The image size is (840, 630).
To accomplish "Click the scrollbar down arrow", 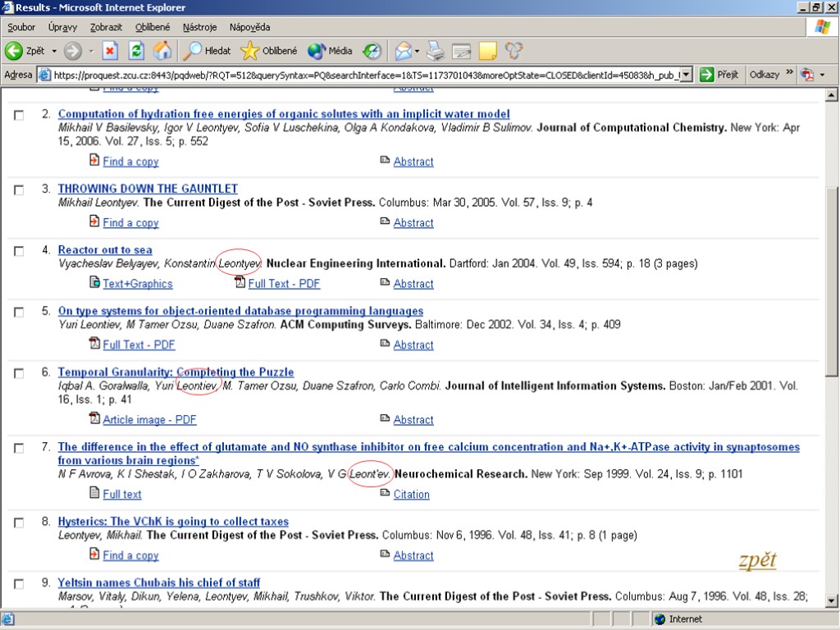I will click(x=832, y=600).
